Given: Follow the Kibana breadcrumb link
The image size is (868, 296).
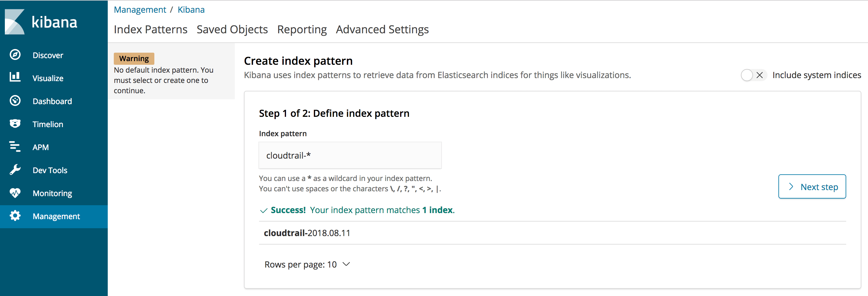Looking at the screenshot, I should click(191, 10).
